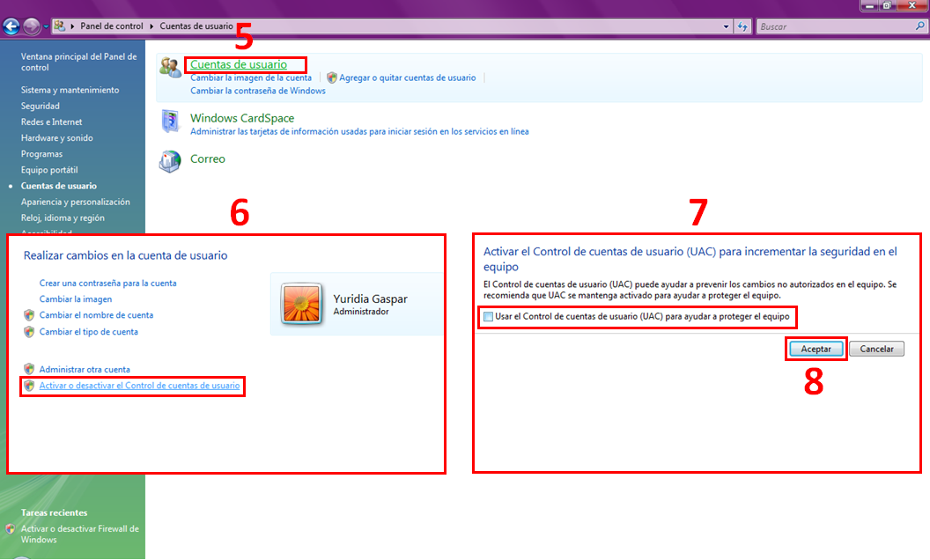Image resolution: width=930 pixels, height=560 pixels.
Task: Click shield icon next to 'Administrar otra cuenta'
Action: [x=29, y=370]
